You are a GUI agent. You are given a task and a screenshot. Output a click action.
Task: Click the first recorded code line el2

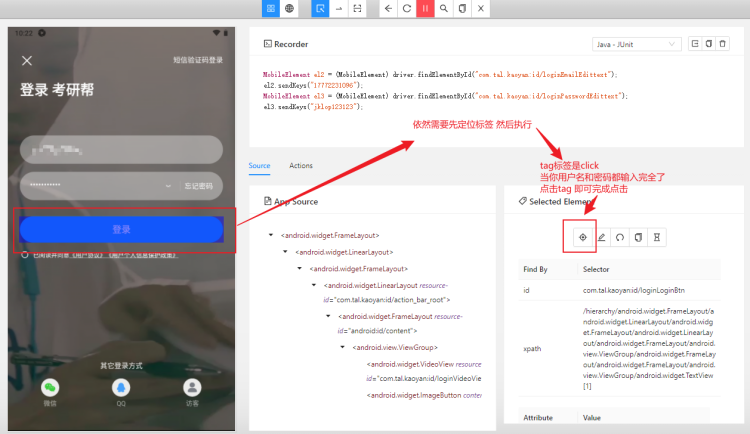[x=440, y=75]
